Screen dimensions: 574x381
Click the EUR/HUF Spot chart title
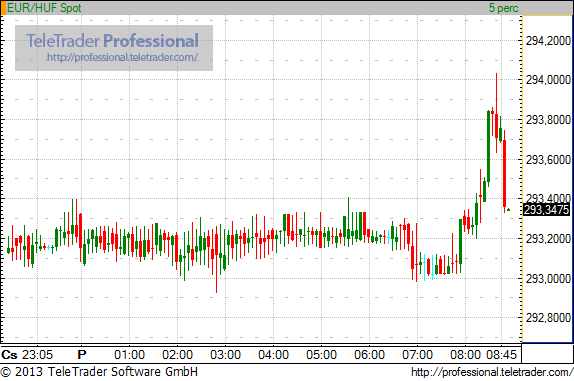point(44,8)
